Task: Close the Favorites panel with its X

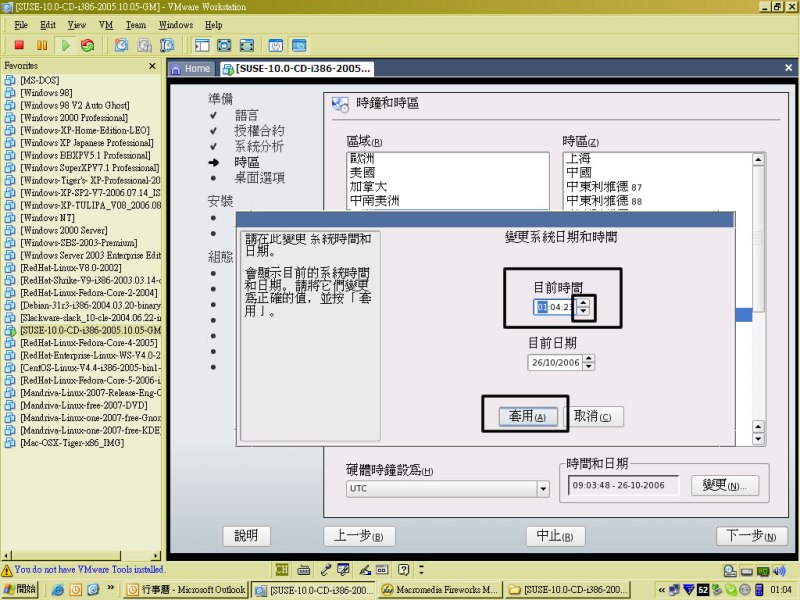Action: click(152, 66)
